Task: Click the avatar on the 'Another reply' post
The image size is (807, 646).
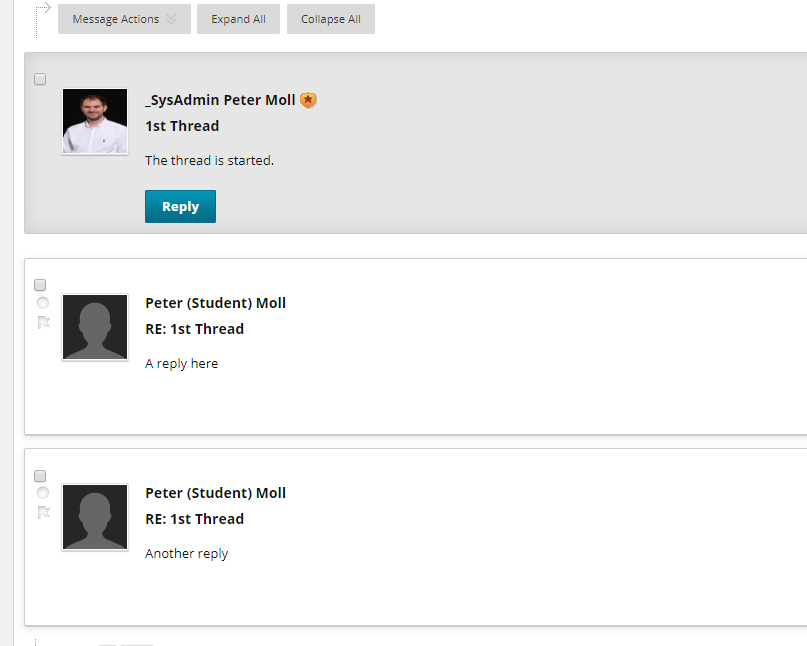Action: pos(95,517)
